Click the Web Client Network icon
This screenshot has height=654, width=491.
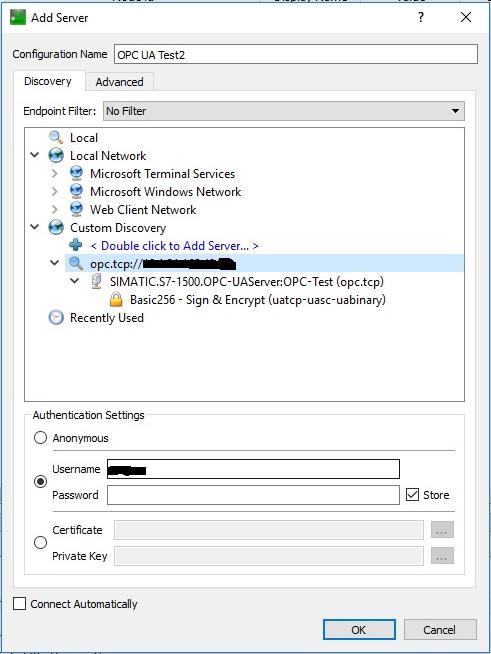(76, 209)
